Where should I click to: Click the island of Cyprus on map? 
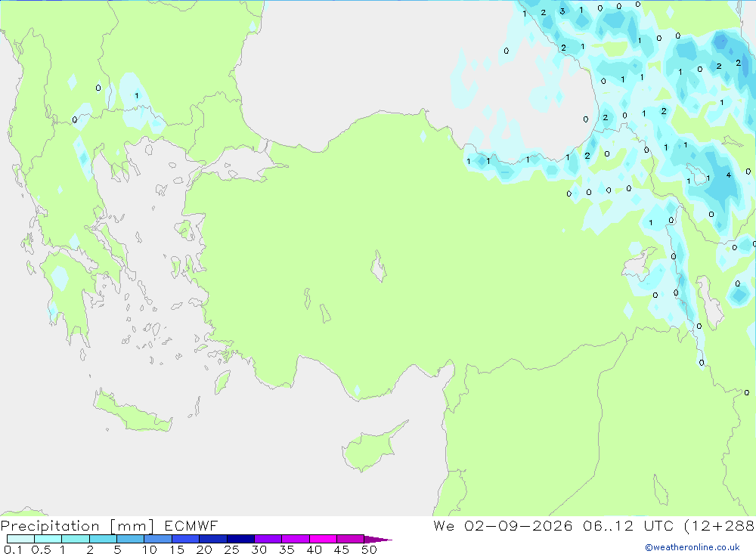[371, 447]
